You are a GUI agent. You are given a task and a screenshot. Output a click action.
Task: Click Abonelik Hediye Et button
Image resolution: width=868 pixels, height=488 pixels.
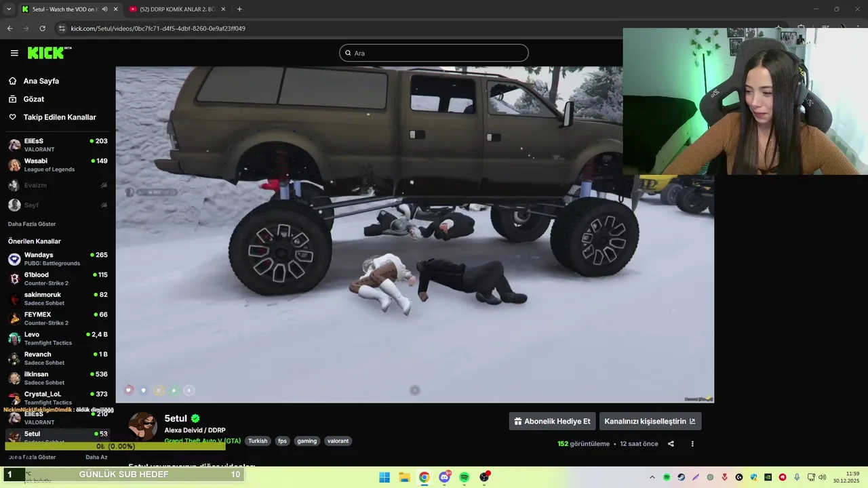552,421
